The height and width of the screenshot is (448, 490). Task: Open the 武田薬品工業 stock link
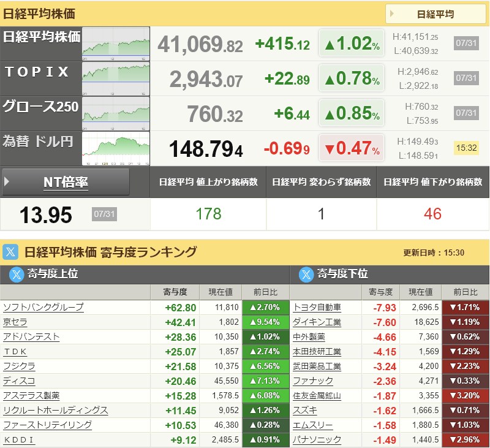[x=317, y=366]
